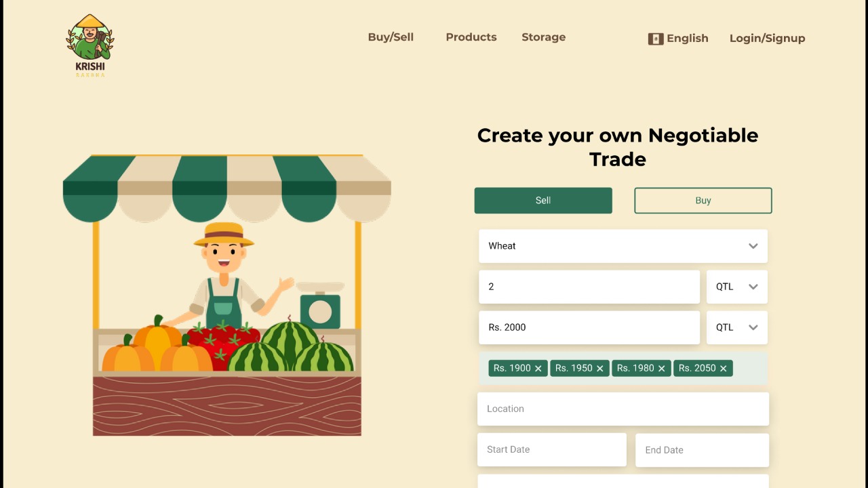Open the Buy/Sell menu
This screenshot has height=488, width=868.
pyautogui.click(x=391, y=37)
